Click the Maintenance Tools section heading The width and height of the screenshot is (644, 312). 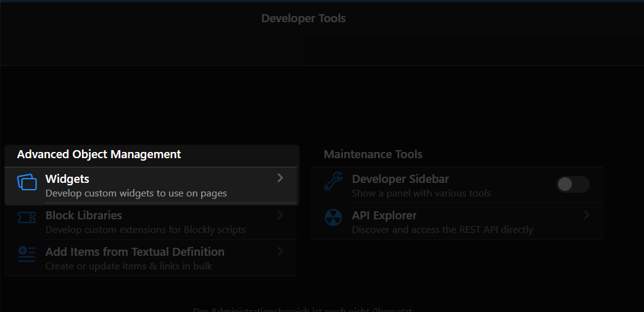pos(373,154)
